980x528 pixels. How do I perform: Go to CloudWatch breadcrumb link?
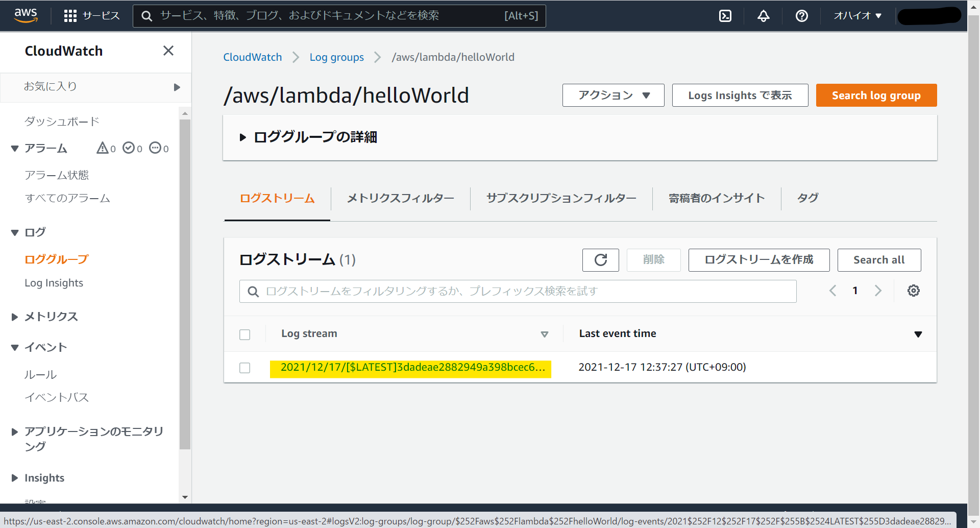click(x=253, y=57)
